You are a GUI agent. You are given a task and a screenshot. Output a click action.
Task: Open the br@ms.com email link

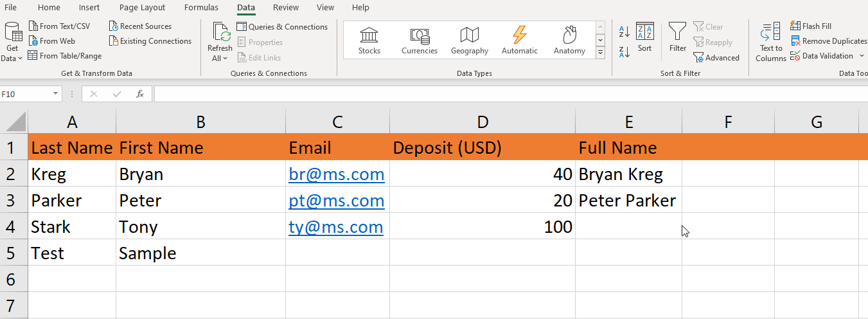[x=337, y=174]
